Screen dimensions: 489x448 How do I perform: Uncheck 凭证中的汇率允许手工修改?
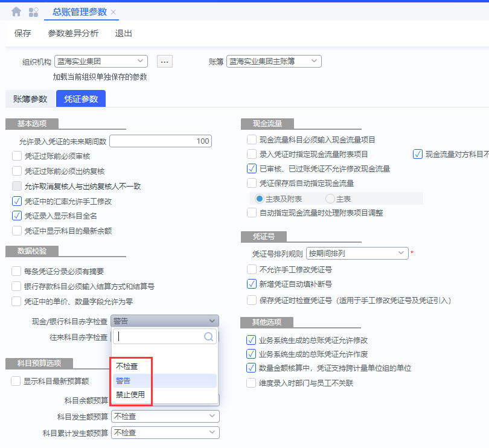point(17,201)
